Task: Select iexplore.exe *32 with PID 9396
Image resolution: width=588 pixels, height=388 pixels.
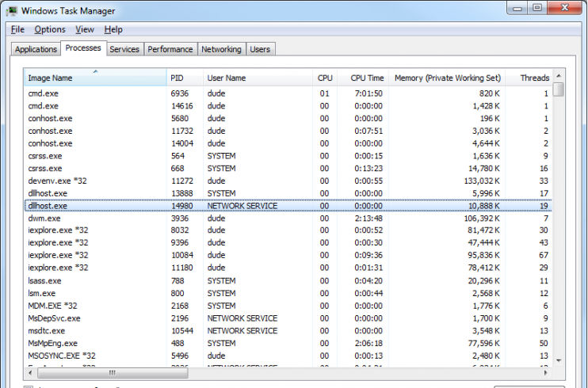Action: (288, 242)
